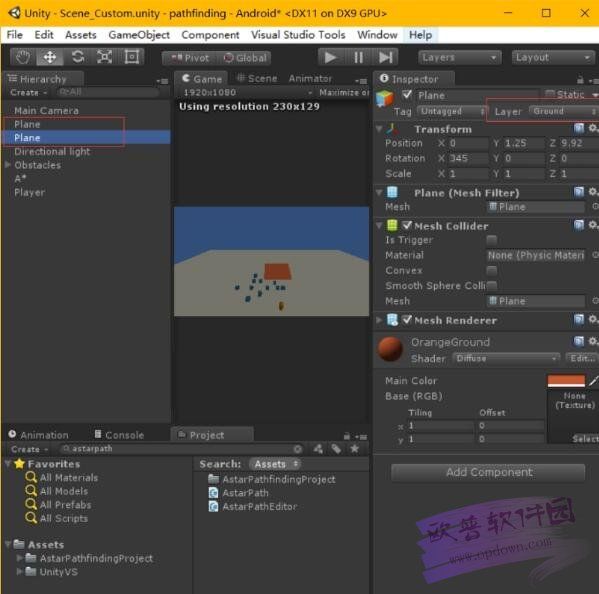Collapse the Plane (Mesh Filter) component

(379, 193)
